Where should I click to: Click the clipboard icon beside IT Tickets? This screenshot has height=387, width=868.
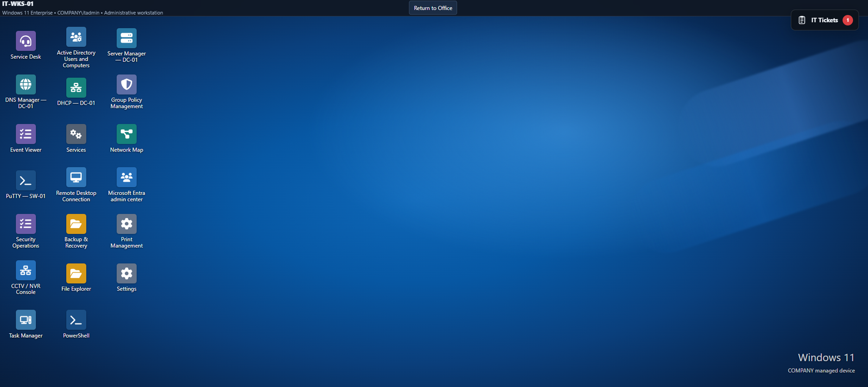[802, 20]
